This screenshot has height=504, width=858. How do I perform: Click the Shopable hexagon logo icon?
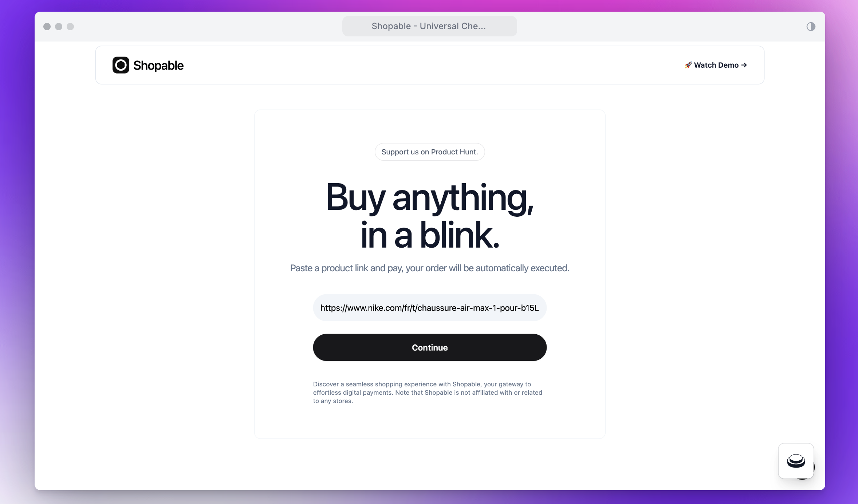pos(121,65)
